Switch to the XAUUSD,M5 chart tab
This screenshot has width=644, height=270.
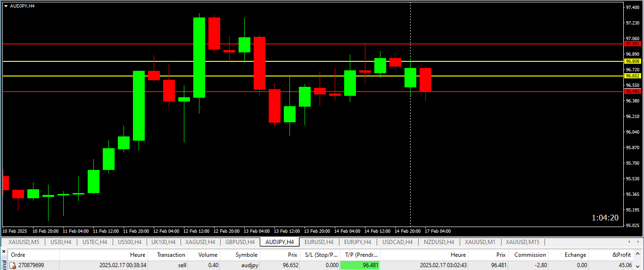pos(24,242)
